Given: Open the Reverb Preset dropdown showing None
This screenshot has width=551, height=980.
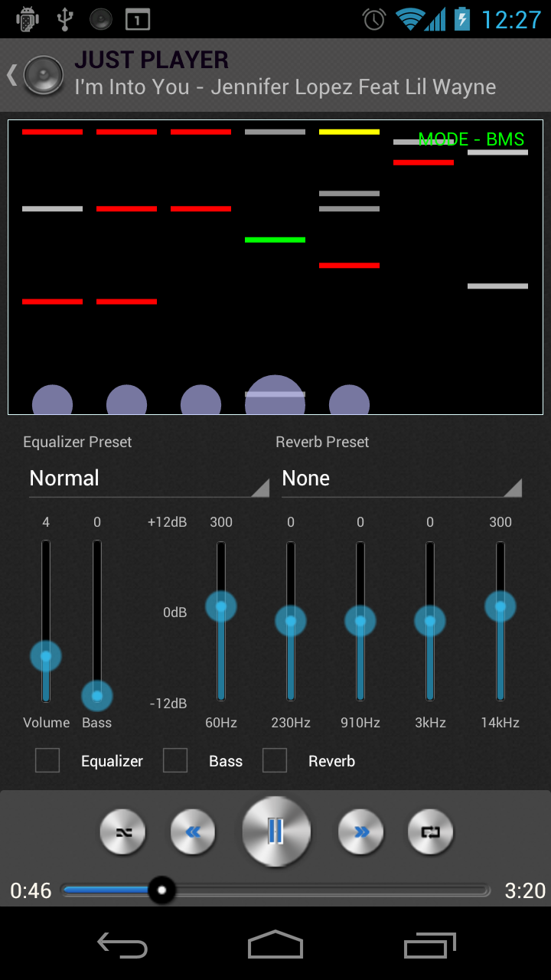Looking at the screenshot, I should click(x=402, y=479).
